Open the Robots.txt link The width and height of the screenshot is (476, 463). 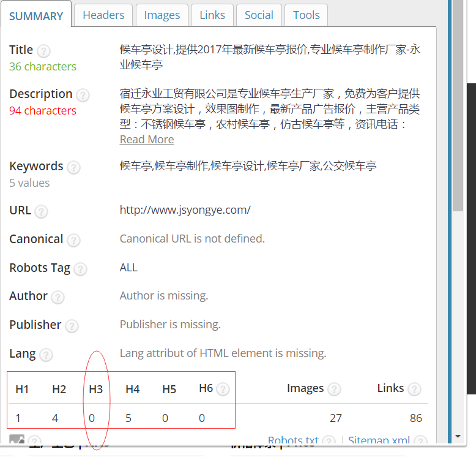293,440
